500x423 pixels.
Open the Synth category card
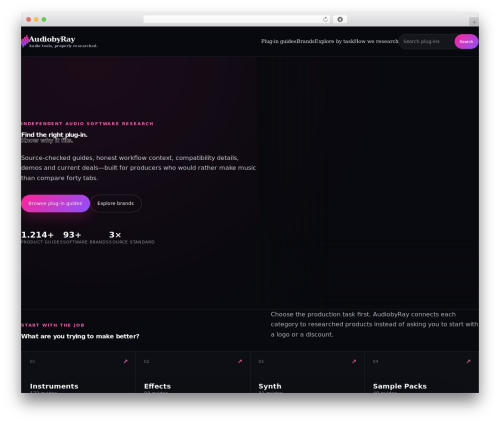307,372
